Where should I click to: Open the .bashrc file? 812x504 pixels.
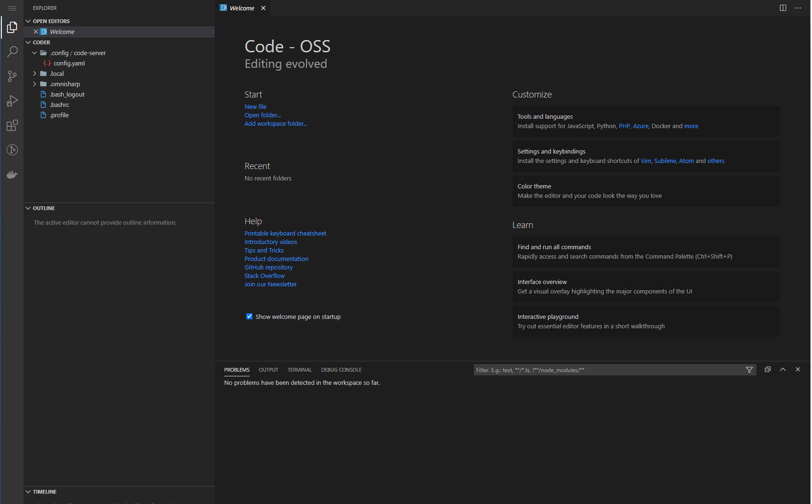pos(119,105)
